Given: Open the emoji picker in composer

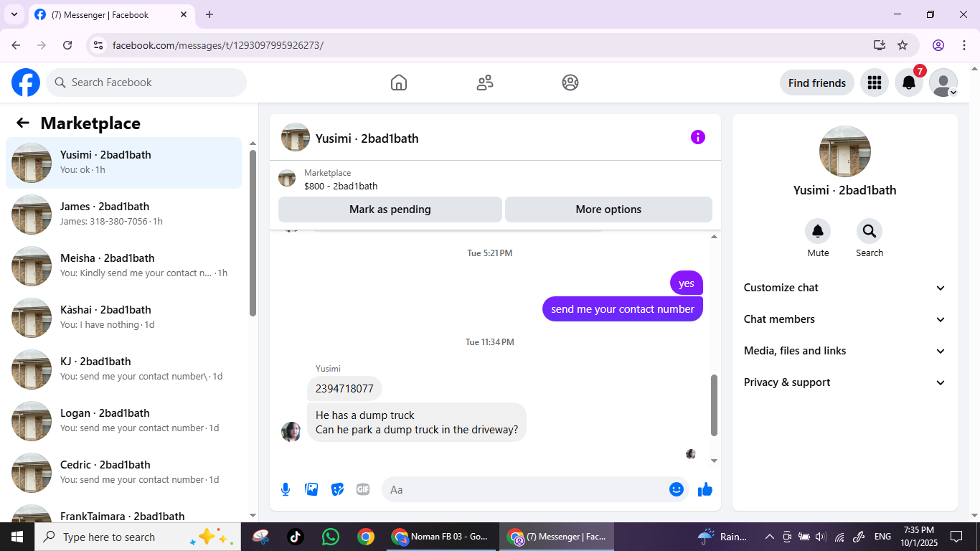Looking at the screenshot, I should pyautogui.click(x=677, y=489).
